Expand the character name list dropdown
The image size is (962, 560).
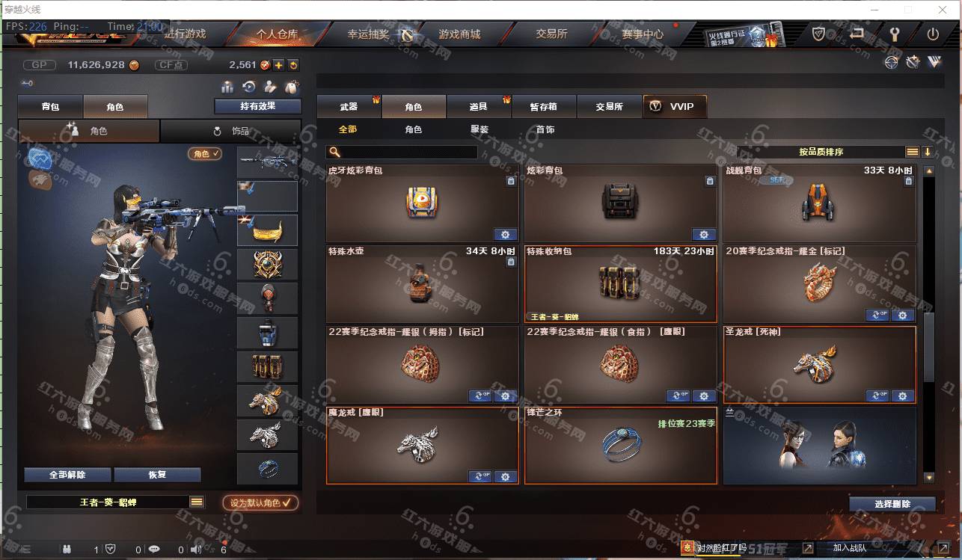click(197, 502)
